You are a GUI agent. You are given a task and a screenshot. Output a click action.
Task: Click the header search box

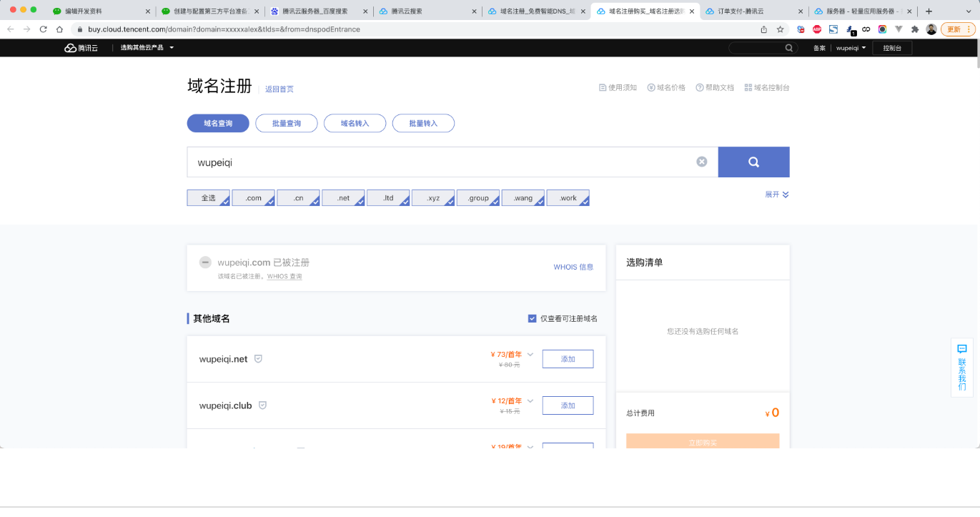pyautogui.click(x=763, y=48)
